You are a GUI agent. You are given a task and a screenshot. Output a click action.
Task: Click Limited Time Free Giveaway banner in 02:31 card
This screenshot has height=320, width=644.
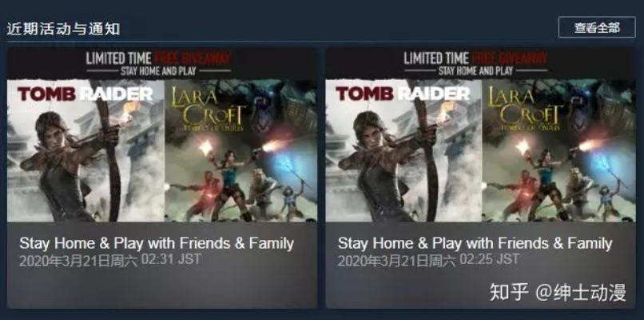158,58
